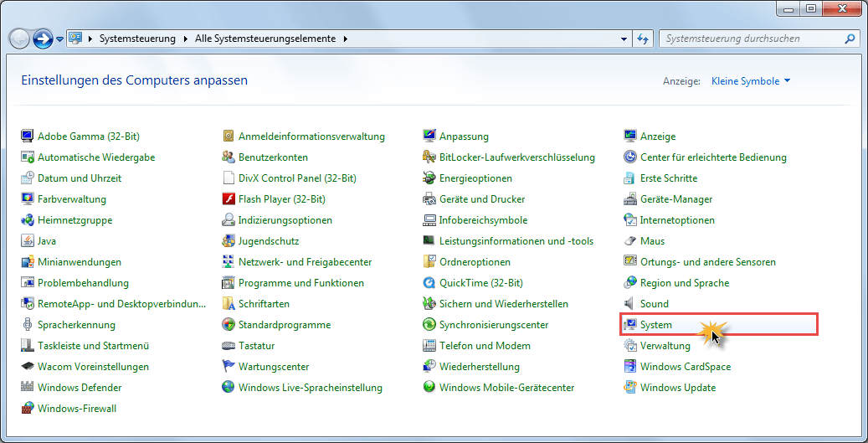Open the Jugendschutz icon

pyautogui.click(x=229, y=241)
